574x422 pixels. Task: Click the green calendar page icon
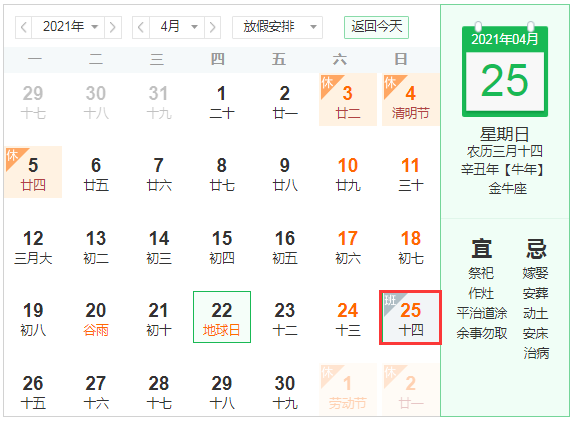click(x=505, y=71)
